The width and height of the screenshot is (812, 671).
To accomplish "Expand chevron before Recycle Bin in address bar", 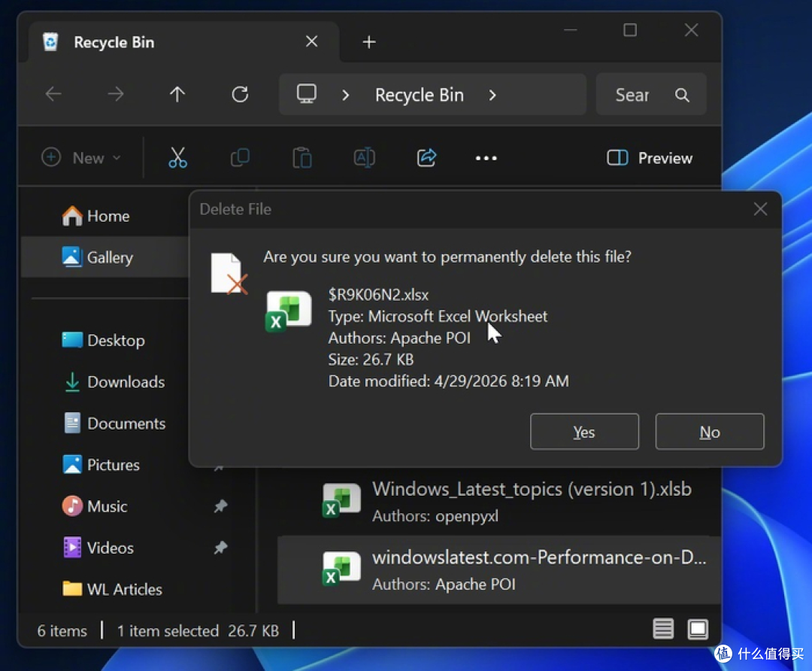I will pos(346,96).
